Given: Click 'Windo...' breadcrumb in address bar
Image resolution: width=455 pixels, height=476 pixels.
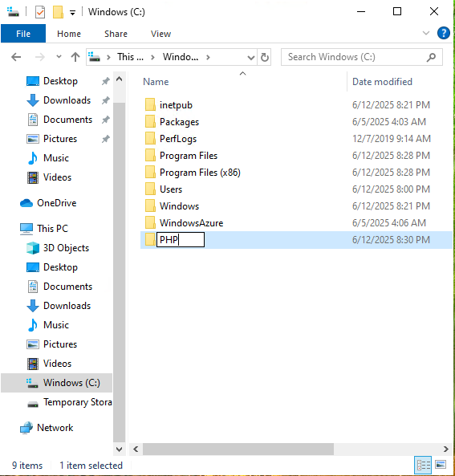Looking at the screenshot, I should click(181, 57).
